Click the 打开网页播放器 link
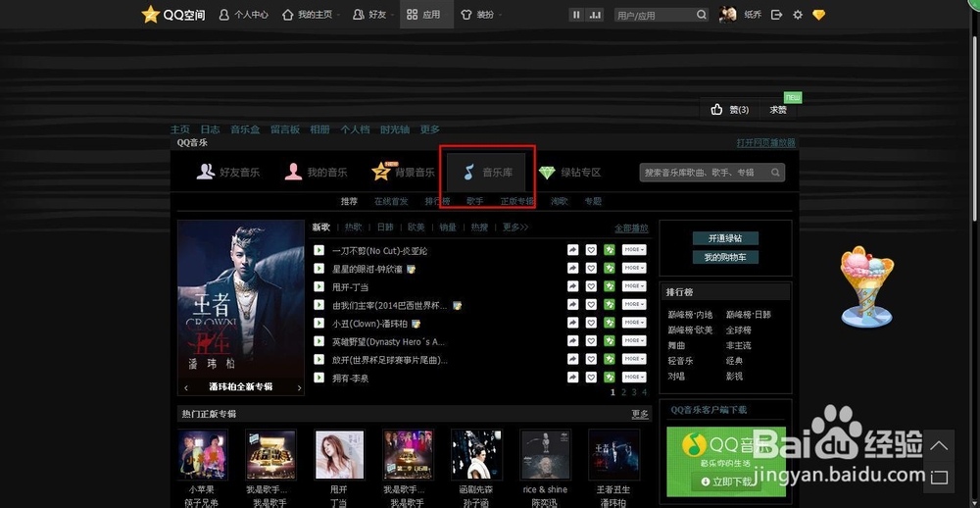This screenshot has width=980, height=508. coord(766,142)
